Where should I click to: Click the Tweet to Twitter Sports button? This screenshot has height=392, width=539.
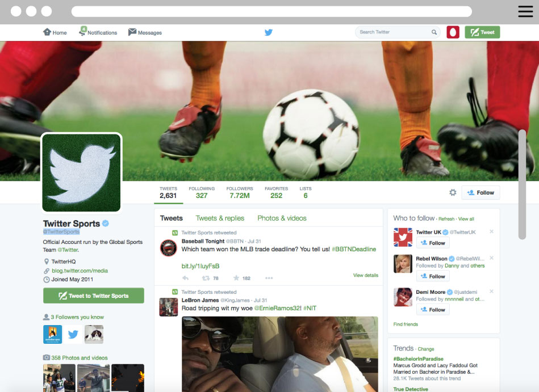[x=94, y=296]
